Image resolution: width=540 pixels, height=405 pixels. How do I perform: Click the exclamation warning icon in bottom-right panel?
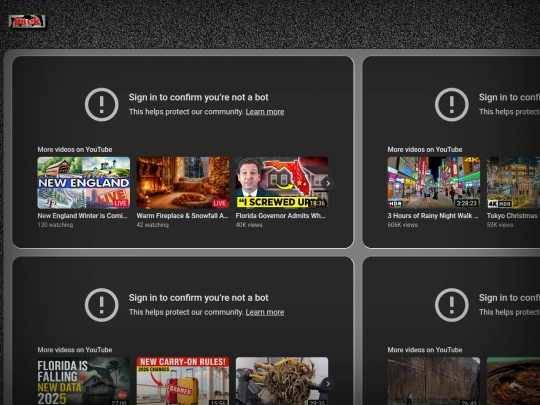click(451, 305)
